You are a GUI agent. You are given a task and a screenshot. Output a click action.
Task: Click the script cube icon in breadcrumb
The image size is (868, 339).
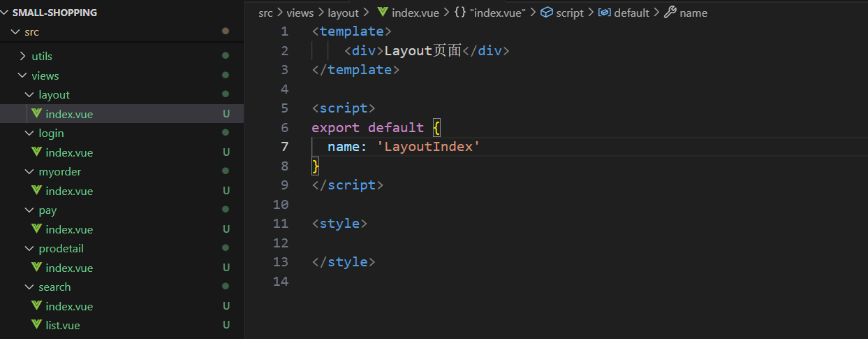coord(547,13)
